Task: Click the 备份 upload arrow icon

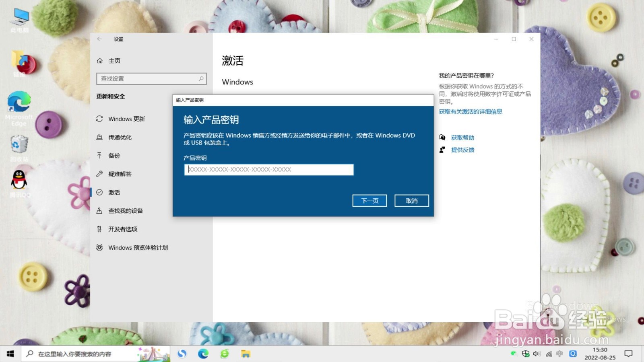Action: (x=99, y=156)
